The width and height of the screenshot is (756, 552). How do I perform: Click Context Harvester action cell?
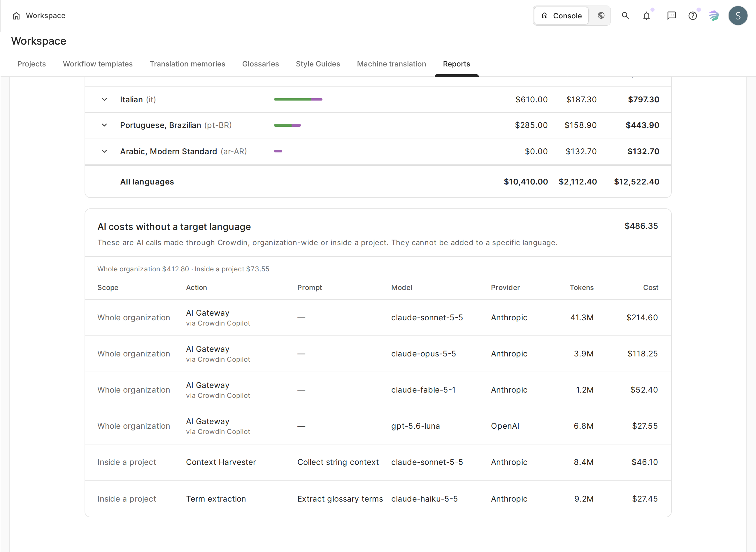tap(221, 462)
